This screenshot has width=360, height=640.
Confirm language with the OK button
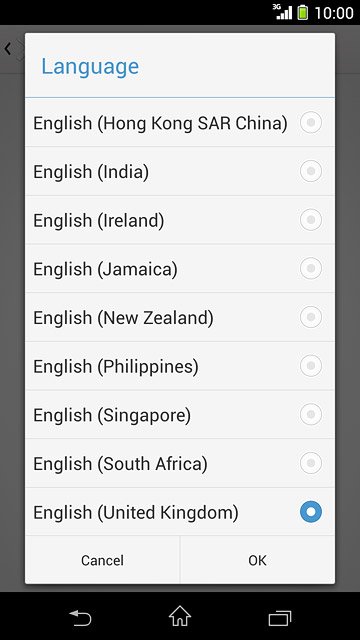258,560
